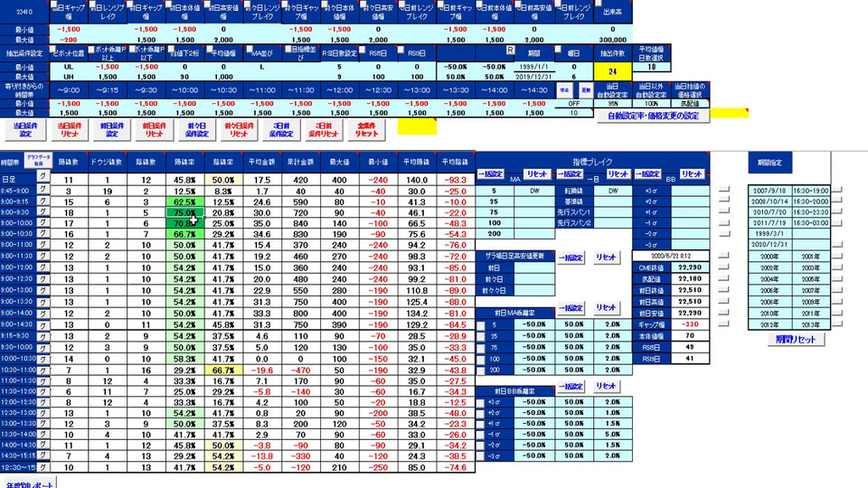Open graph icon for 10:00~10:30 row
868x488 pixels.
pos(42,359)
